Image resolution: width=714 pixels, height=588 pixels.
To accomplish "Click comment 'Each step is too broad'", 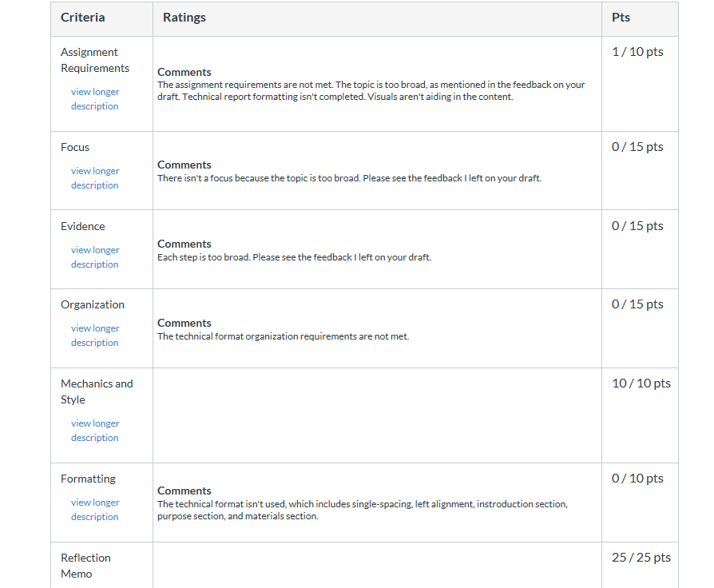I will (294, 257).
